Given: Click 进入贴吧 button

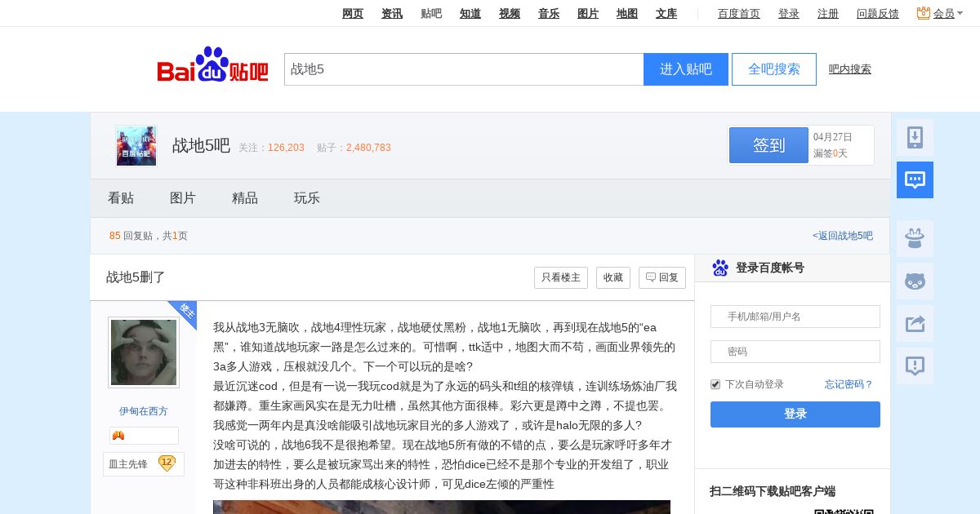Looking at the screenshot, I should click(686, 69).
